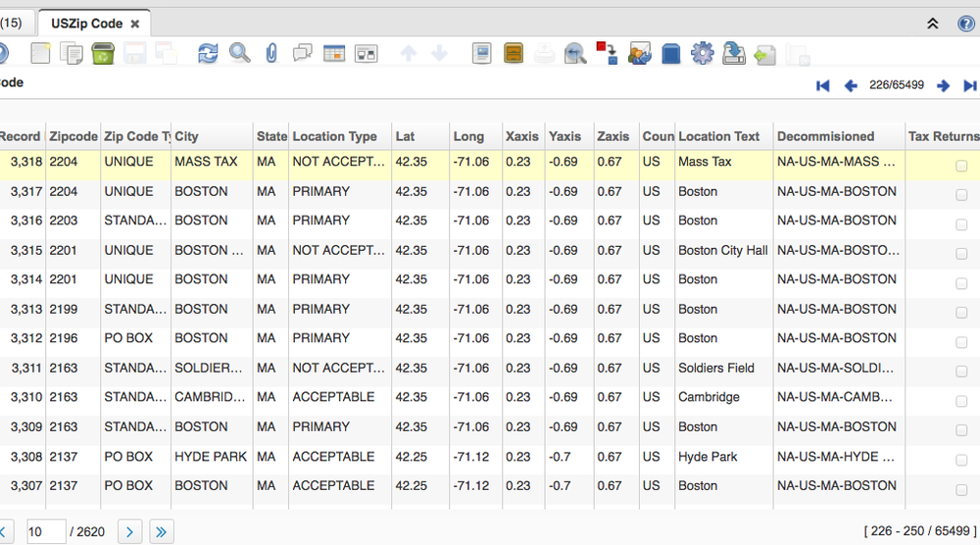Go to next grid page arrow
The width and height of the screenshot is (980, 545).
129,531
